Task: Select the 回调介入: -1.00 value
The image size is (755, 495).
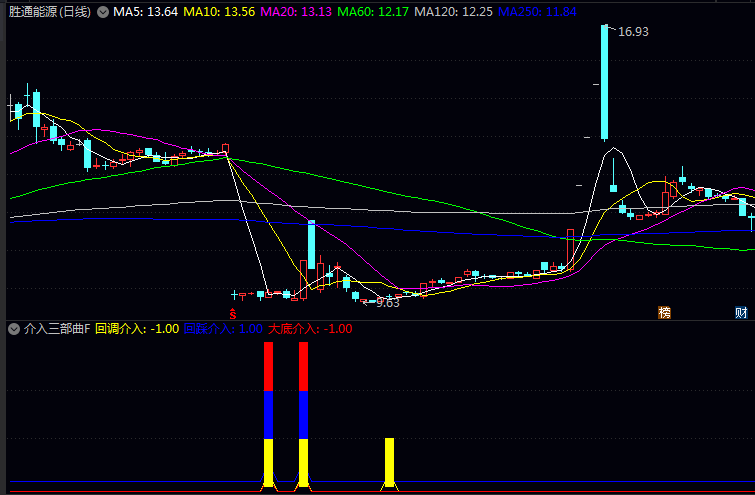Action: coord(137,329)
